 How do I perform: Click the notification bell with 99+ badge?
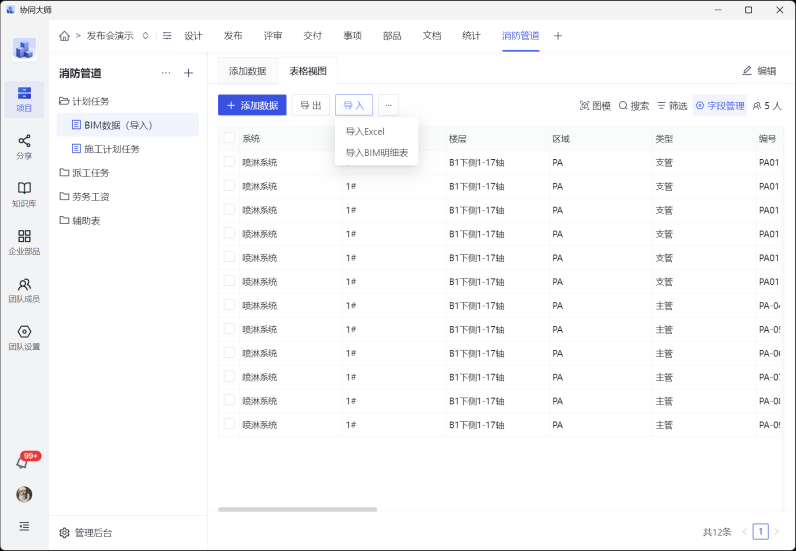pos(23,462)
